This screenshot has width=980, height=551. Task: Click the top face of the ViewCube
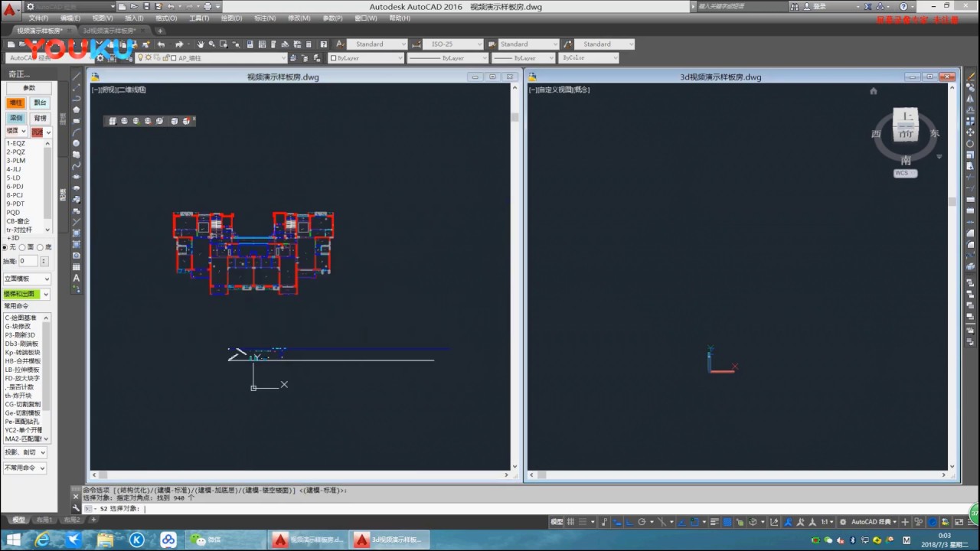pos(906,116)
